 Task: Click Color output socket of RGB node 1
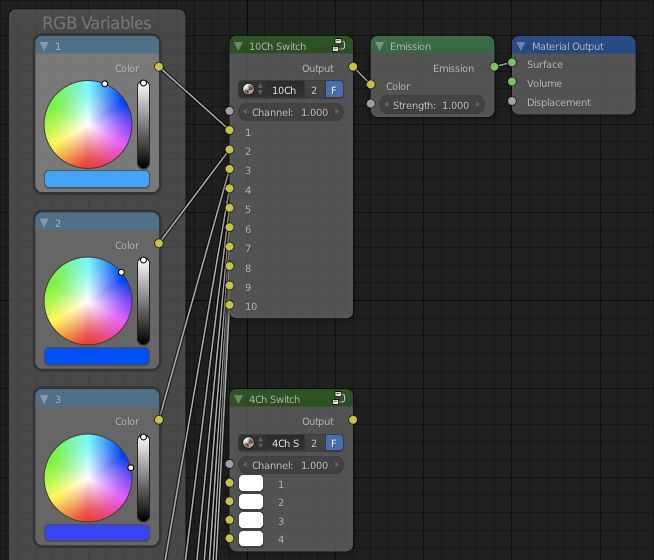point(159,67)
